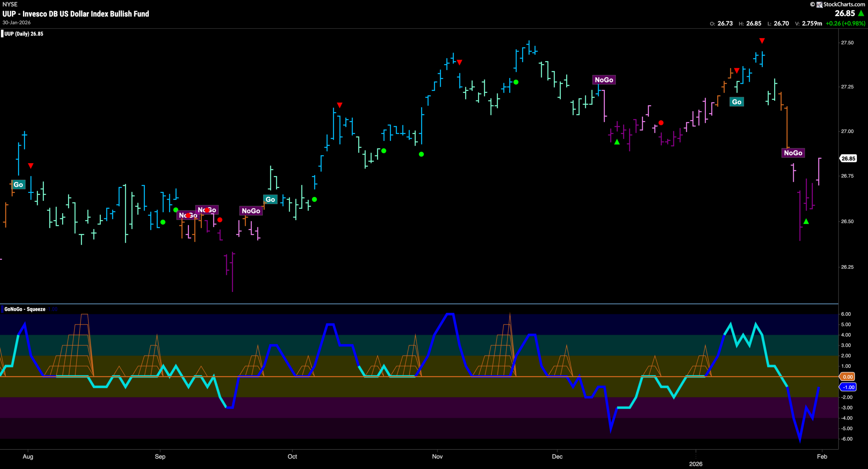Click the Nov label on the time axis

tap(437, 457)
